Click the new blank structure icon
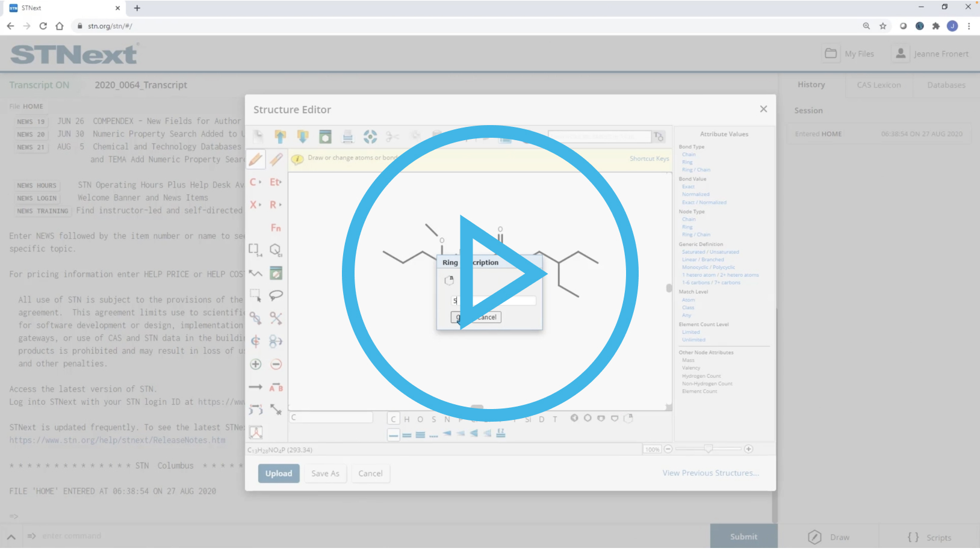Image resolution: width=980 pixels, height=551 pixels. [258, 137]
